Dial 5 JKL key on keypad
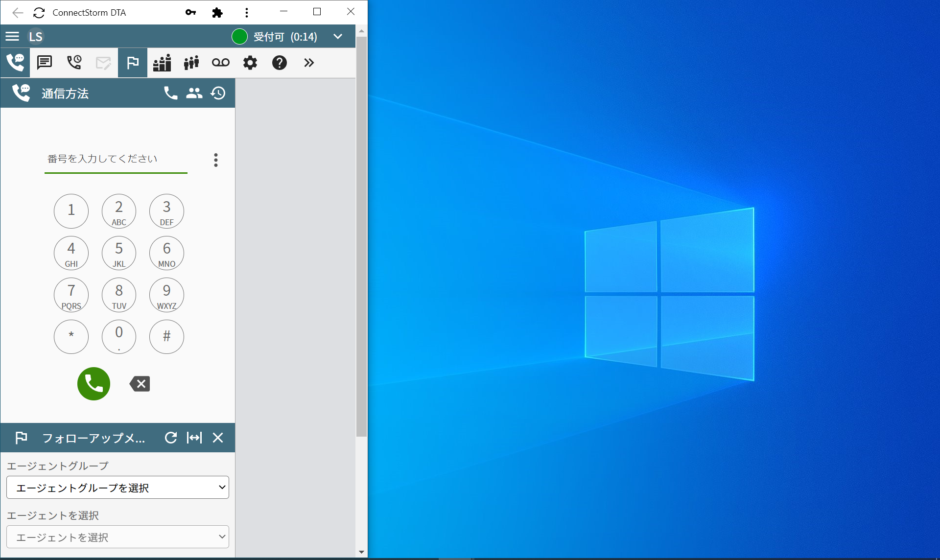 coord(119,253)
